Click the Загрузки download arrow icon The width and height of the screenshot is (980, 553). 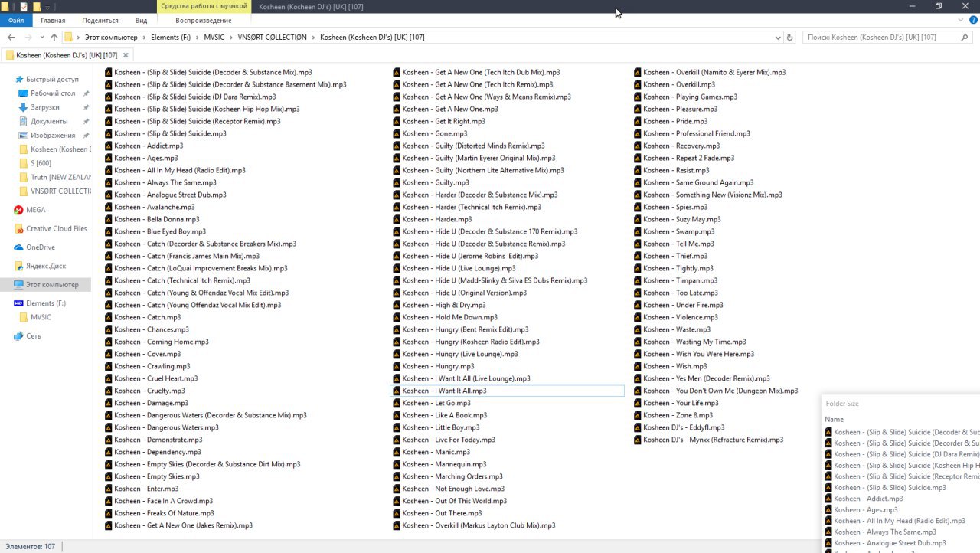(24, 107)
